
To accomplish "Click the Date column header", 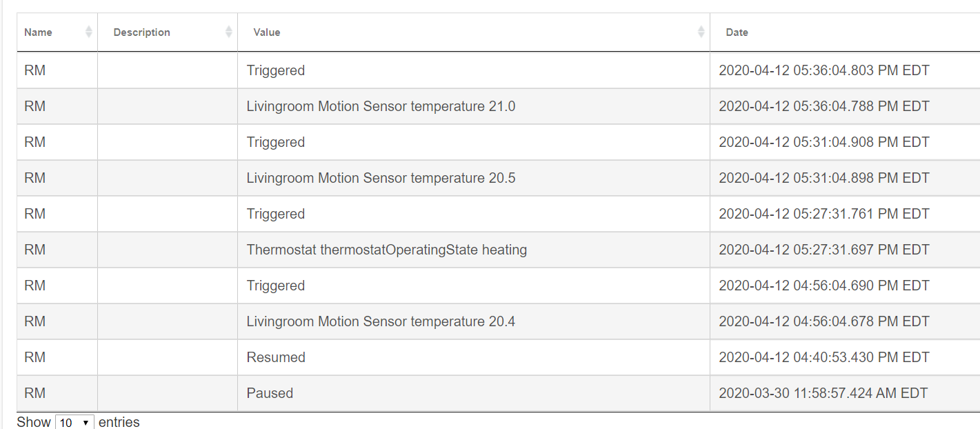I will pos(845,32).
